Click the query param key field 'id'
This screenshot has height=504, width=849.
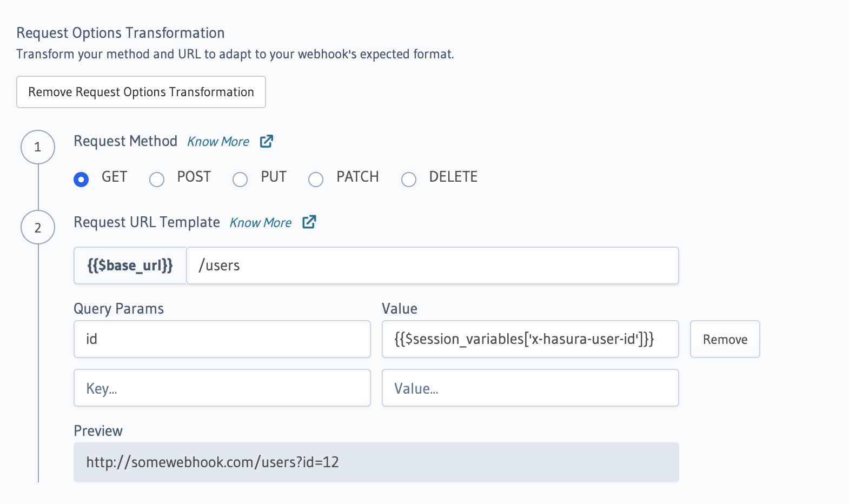click(x=222, y=339)
